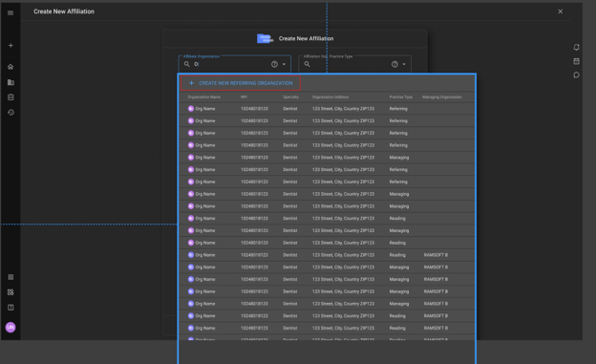Image resolution: width=596 pixels, height=364 pixels.
Task: Click the search magnifier in Affiliate Organization field
Action: (x=187, y=64)
